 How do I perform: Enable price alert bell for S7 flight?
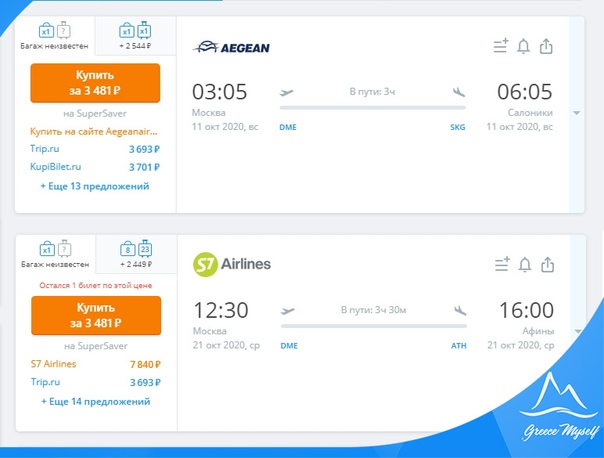point(525,265)
